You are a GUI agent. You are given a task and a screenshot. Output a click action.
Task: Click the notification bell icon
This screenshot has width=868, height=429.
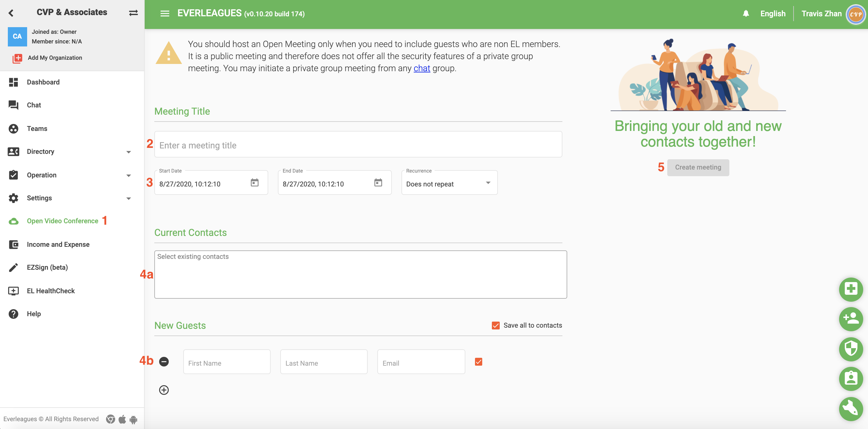click(746, 14)
